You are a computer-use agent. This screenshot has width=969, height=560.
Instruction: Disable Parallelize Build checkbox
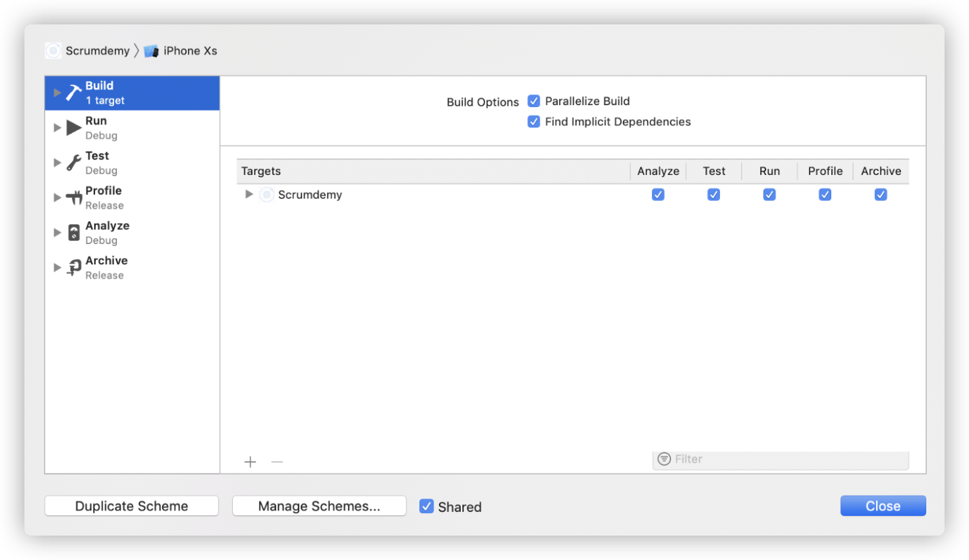(534, 101)
